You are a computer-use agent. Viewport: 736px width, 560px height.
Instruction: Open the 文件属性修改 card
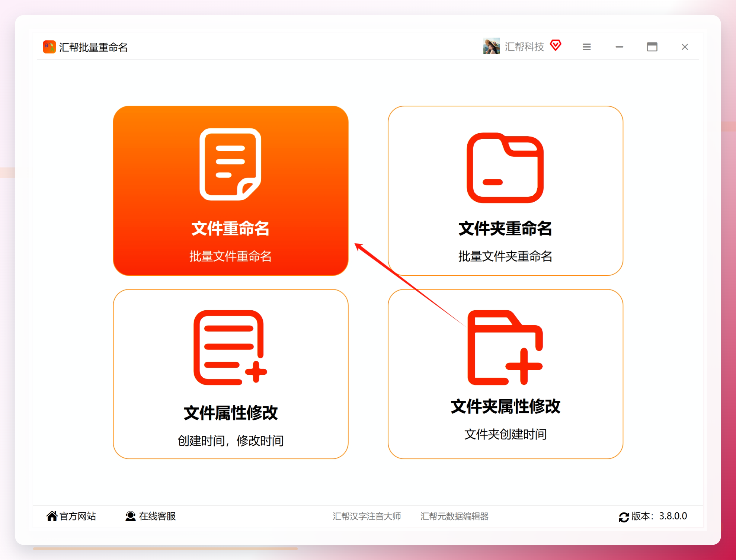click(x=231, y=374)
